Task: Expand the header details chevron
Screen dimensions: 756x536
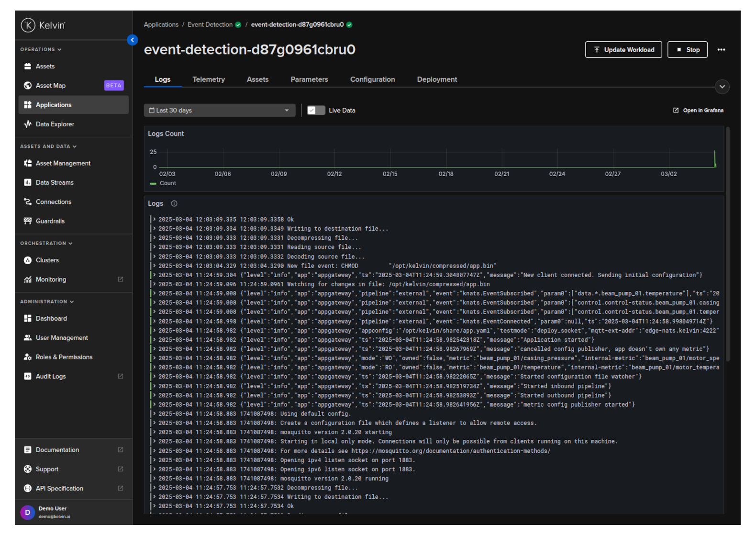Action: click(722, 87)
